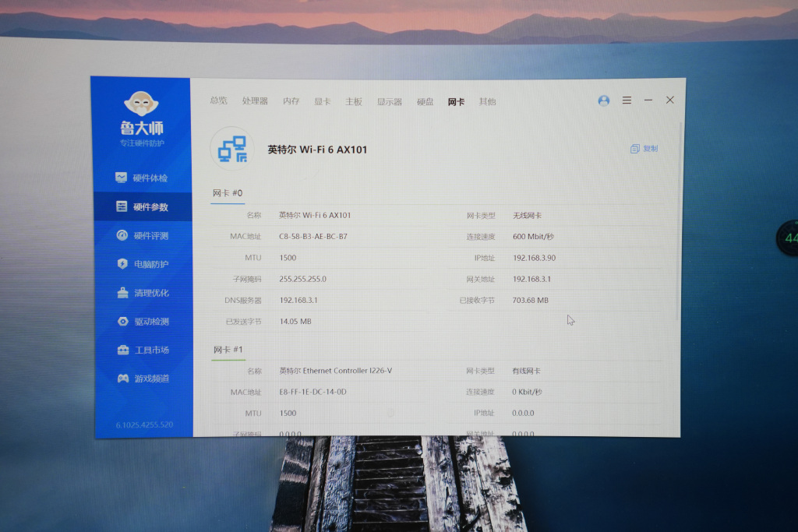The height and width of the screenshot is (532, 798).
Task: Open 硬件评测 benchmark section
Action: (x=143, y=235)
